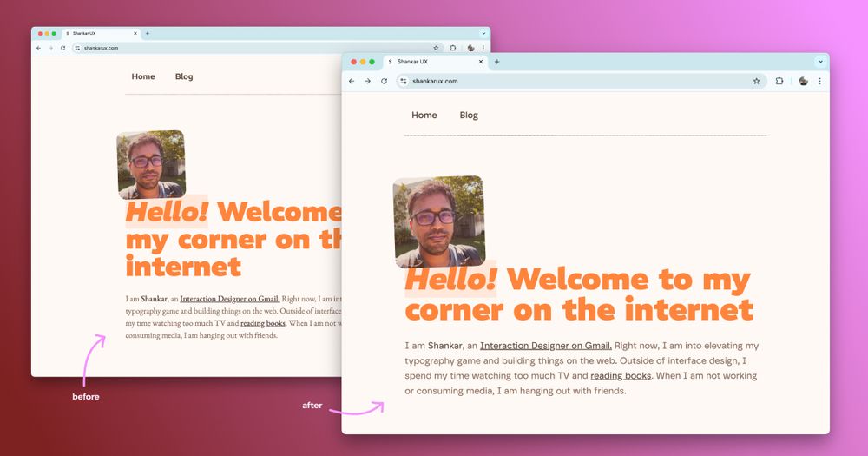Reload the page in the after window
The width and height of the screenshot is (868, 456).
[x=384, y=81]
